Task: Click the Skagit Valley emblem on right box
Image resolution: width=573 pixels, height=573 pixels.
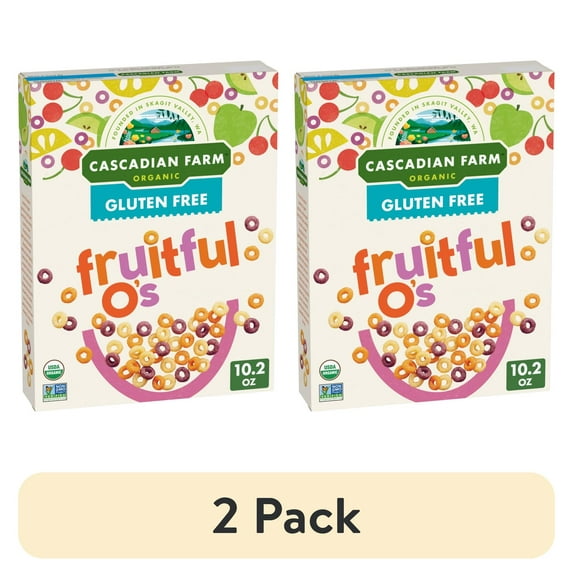Action: click(x=433, y=121)
